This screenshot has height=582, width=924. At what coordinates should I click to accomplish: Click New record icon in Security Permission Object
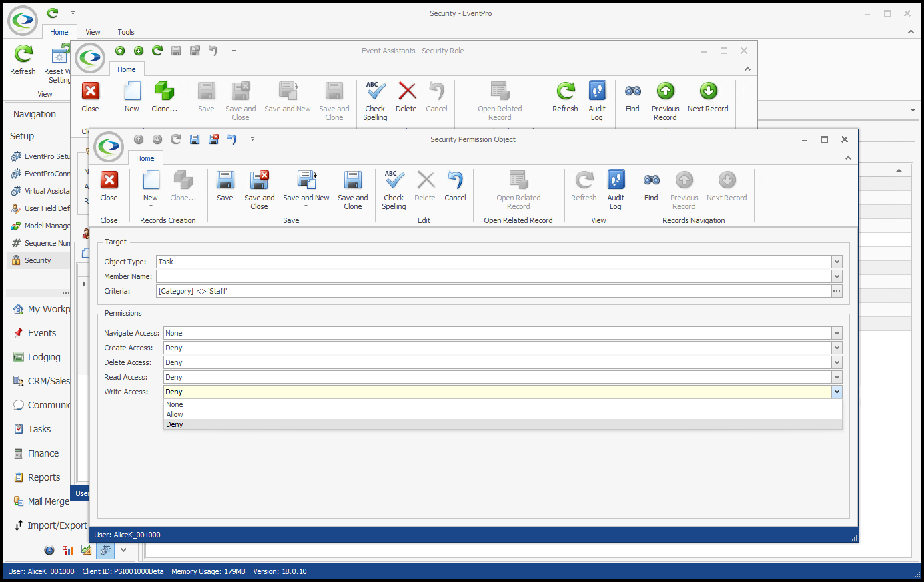tap(151, 180)
